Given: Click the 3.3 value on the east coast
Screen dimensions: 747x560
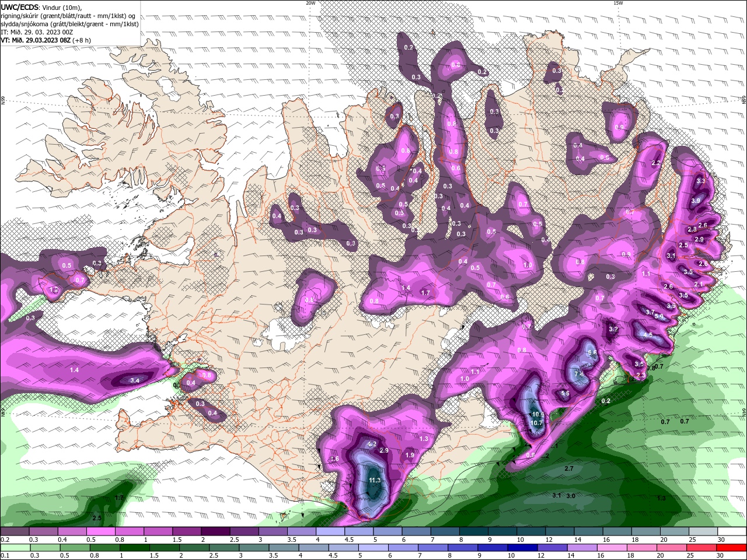Looking at the screenshot, I should pos(701,181).
